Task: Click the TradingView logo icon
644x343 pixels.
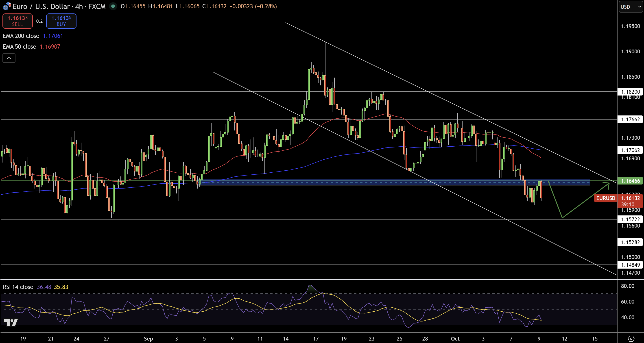Action: pos(11,322)
